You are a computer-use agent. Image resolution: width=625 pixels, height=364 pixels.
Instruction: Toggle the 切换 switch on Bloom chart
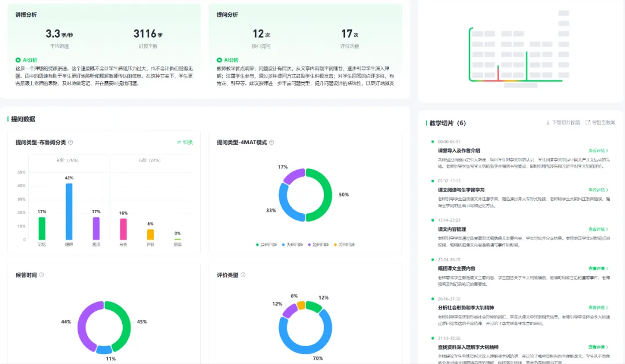(x=185, y=142)
